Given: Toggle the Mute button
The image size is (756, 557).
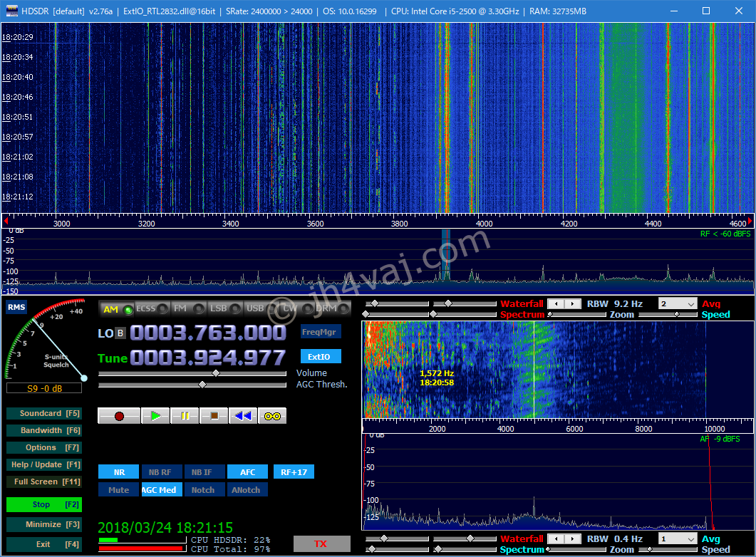Looking at the screenshot, I should tap(118, 489).
